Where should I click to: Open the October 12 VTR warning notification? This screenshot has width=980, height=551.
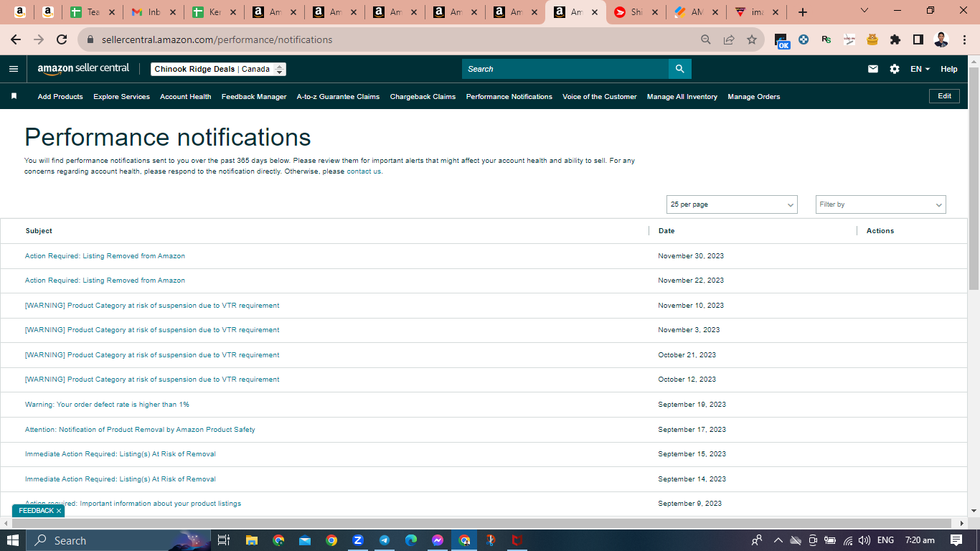click(152, 380)
